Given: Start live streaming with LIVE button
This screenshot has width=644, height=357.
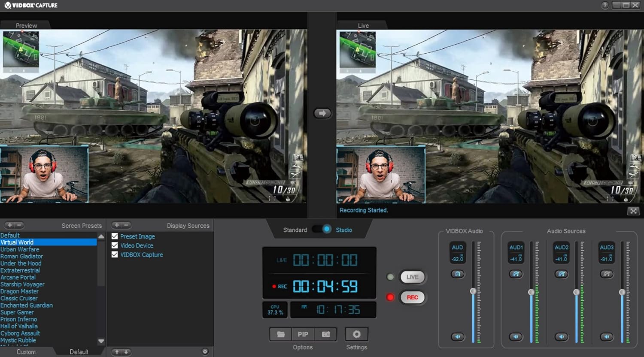Looking at the screenshot, I should pyautogui.click(x=412, y=277).
